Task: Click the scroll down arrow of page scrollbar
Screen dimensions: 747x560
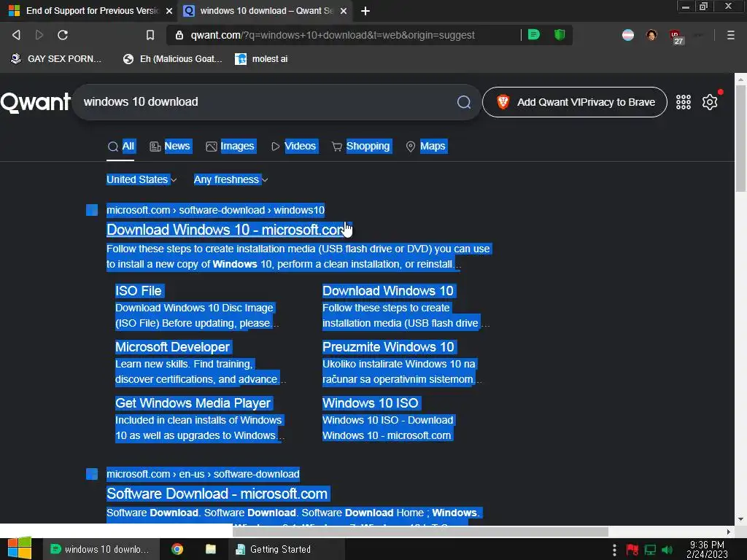Action: pos(740,519)
